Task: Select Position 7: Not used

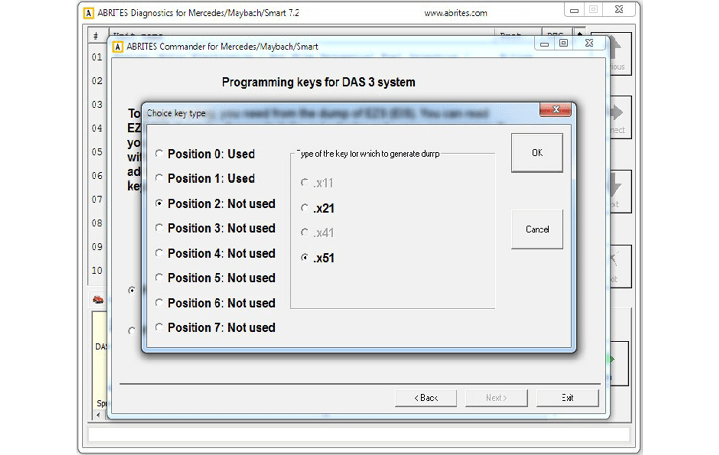Action: [160, 328]
